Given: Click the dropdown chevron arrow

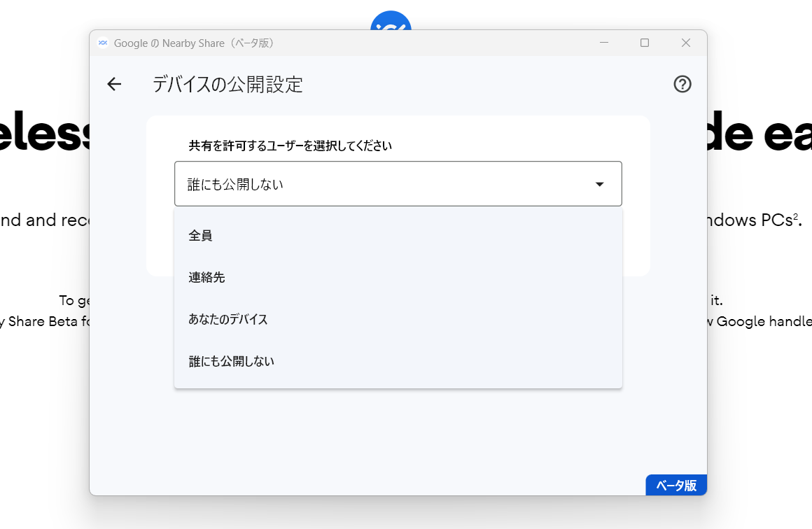Looking at the screenshot, I should pyautogui.click(x=599, y=183).
